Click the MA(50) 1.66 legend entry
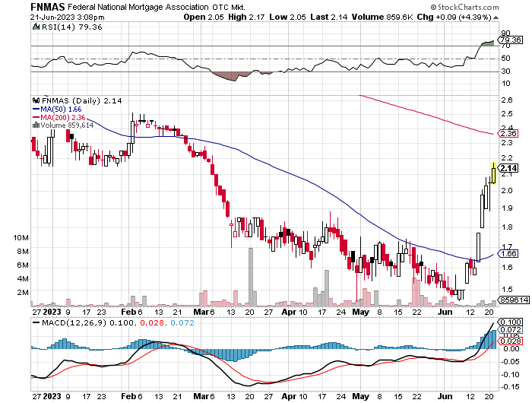The height and width of the screenshot is (403, 532). [x=57, y=109]
